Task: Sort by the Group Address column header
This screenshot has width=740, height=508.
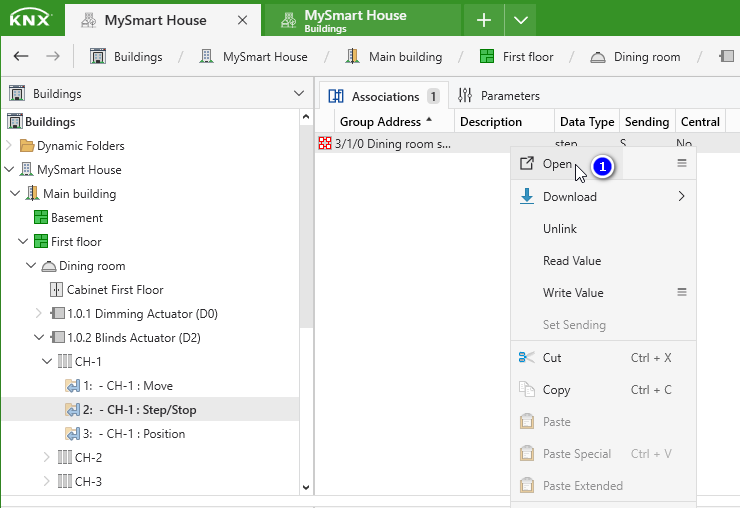Action: (x=395, y=122)
